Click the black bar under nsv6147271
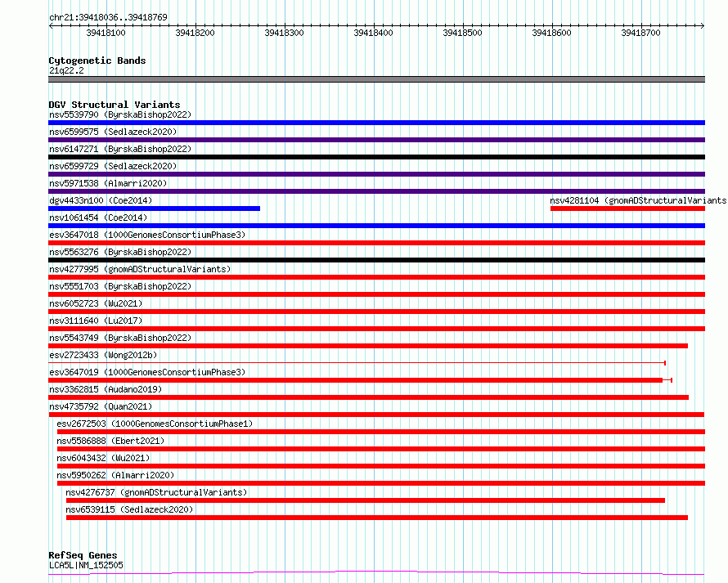The height and width of the screenshot is (583, 728). (x=376, y=157)
